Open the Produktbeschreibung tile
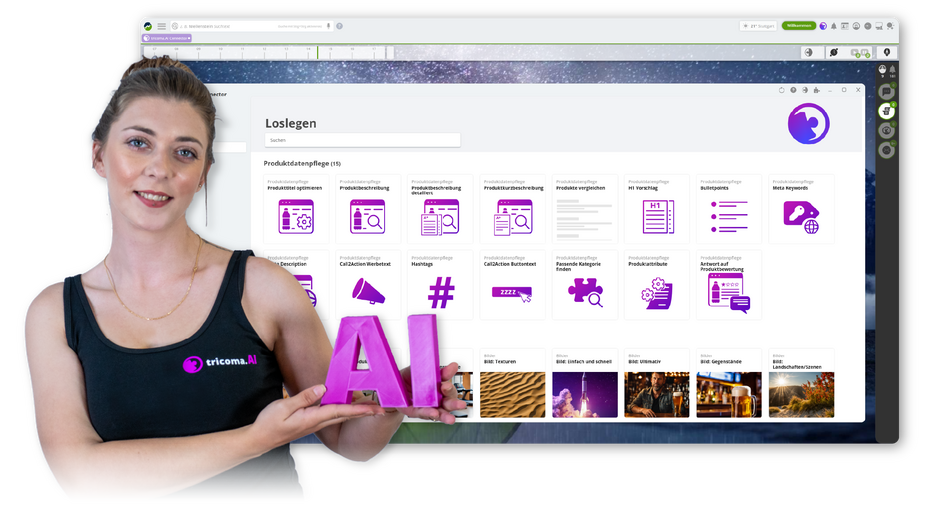Screen dimensions: 950x519 tap(368, 209)
